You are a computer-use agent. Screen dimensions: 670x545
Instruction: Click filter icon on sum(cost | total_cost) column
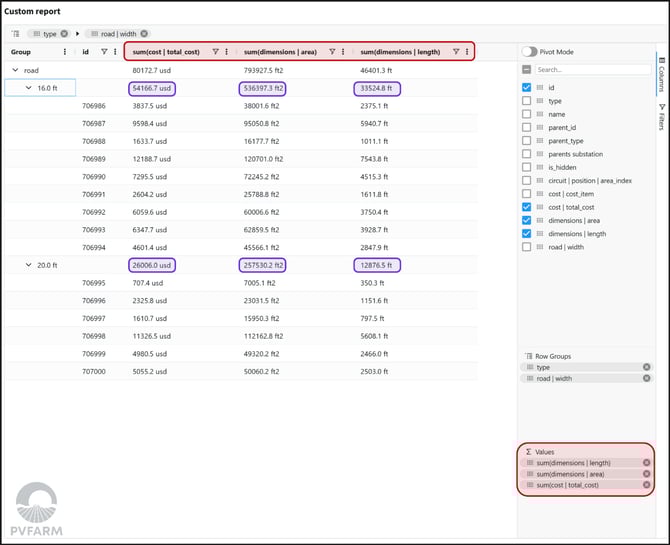tap(215, 52)
